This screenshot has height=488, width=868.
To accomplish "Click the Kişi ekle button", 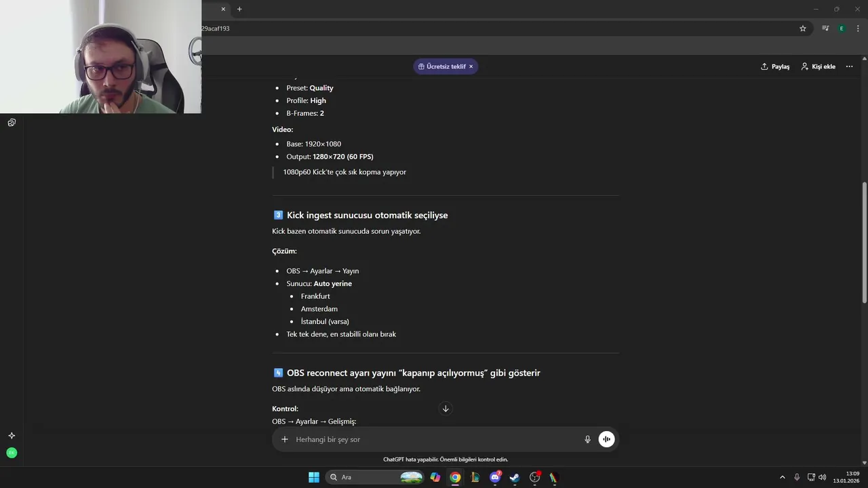I will 818,66.
